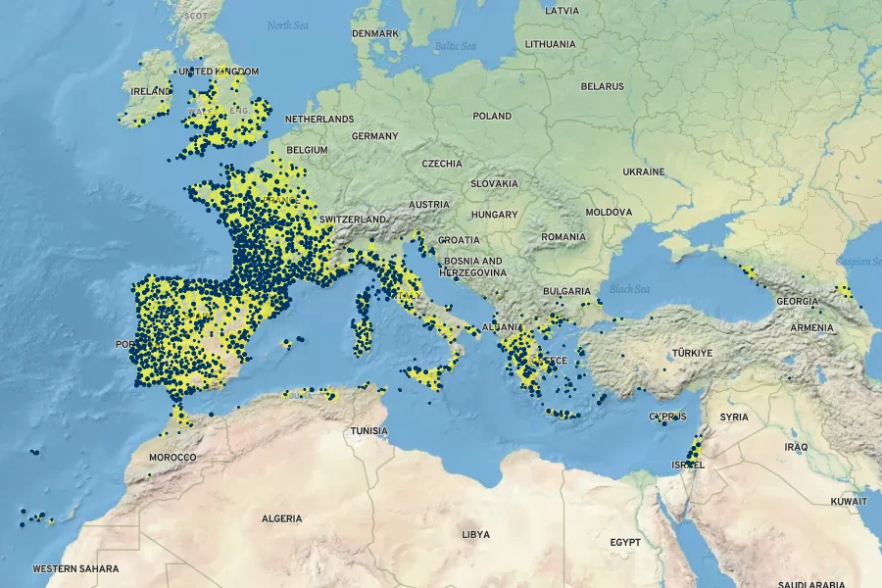Select the Morocco map label
The width and height of the screenshot is (882, 588).
click(172, 458)
